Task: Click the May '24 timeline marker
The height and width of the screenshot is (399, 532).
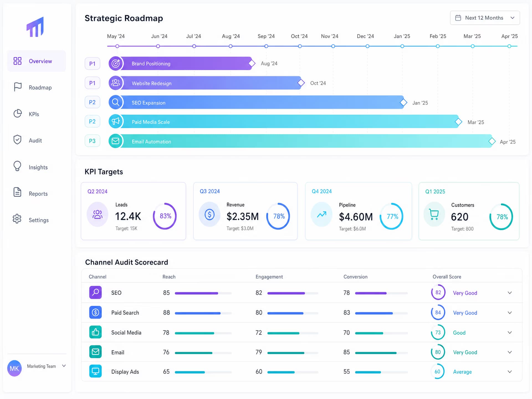Action: [x=117, y=46]
